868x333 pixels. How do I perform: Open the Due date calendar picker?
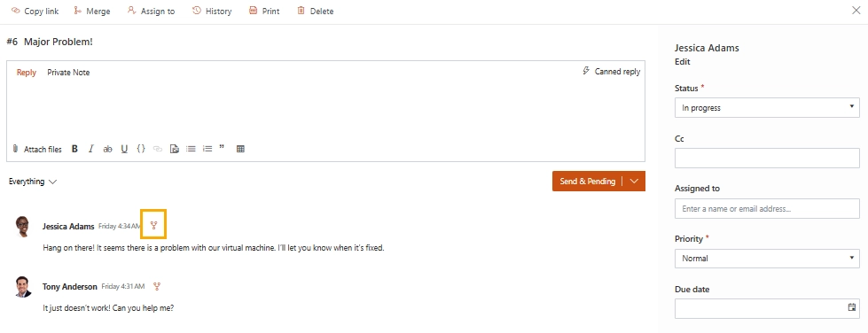tap(852, 307)
